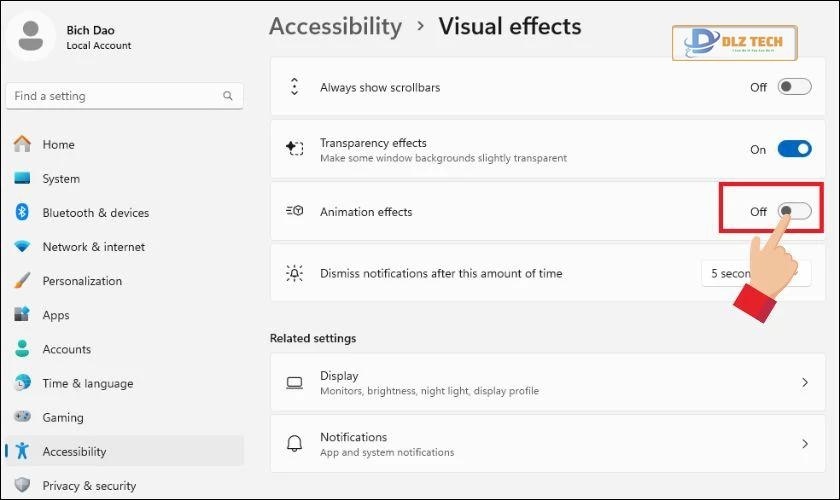Click the Personalization paintbrush icon
The height and width of the screenshot is (500, 840).
(22, 281)
